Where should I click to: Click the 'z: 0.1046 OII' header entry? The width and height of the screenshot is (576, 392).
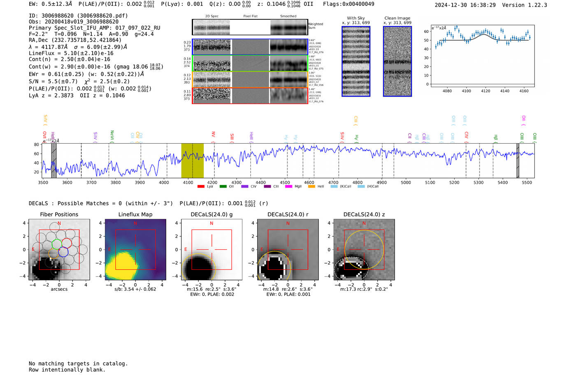285,4
